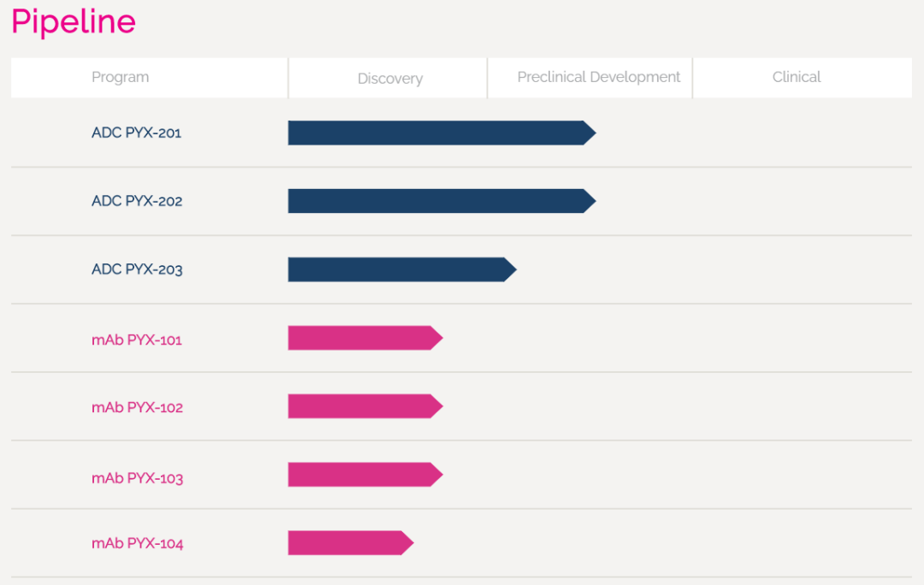Open the ADC PYX-201 program
Image resolution: width=924 pixels, height=585 pixels.
[x=136, y=133]
